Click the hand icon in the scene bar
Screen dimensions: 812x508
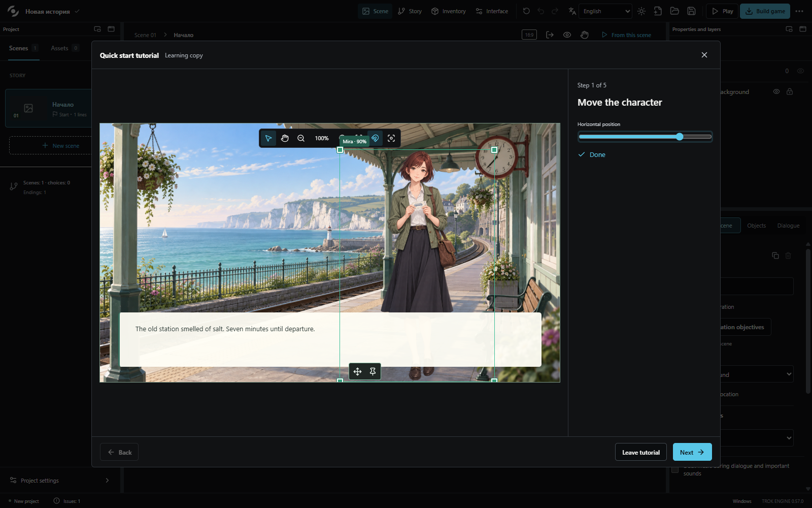click(x=585, y=35)
